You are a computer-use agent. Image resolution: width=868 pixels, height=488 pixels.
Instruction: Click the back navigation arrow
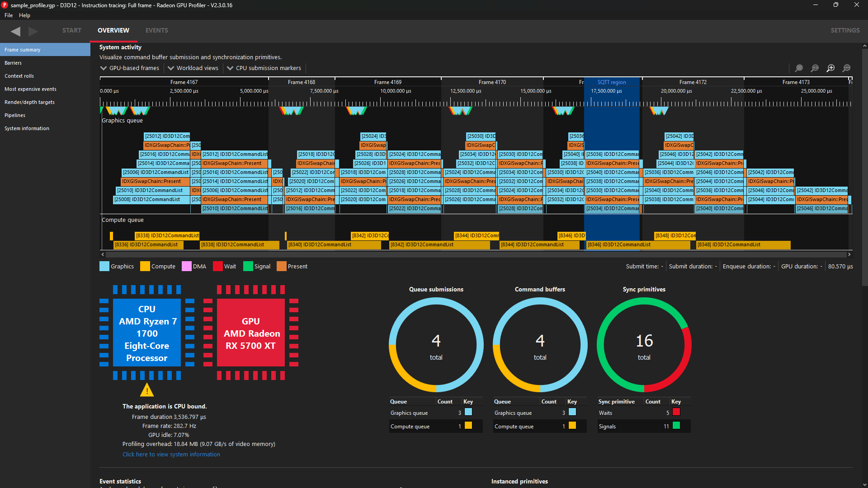16,31
